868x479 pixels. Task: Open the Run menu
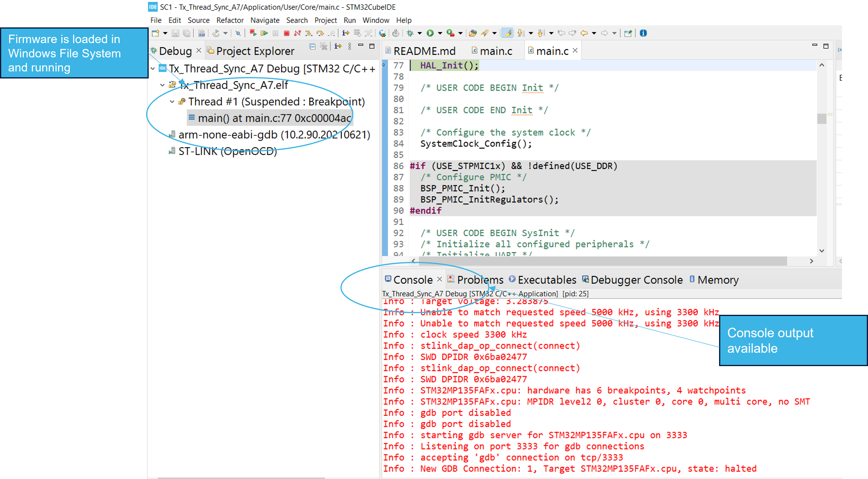pyautogui.click(x=350, y=20)
